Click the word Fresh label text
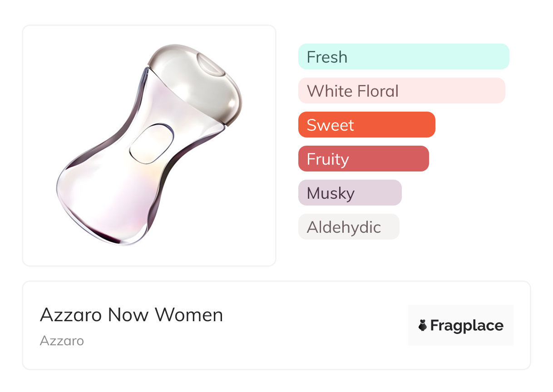The height and width of the screenshot is (392, 553). point(327,57)
